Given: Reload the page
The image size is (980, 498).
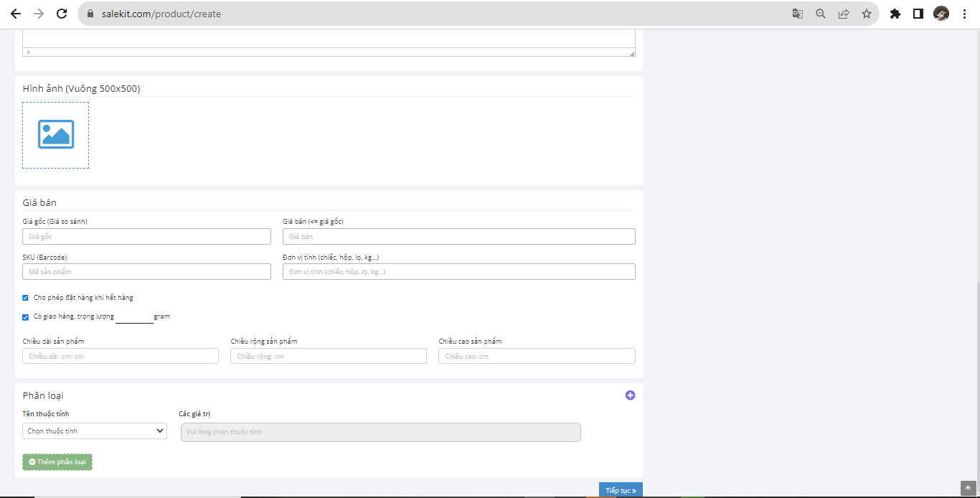Looking at the screenshot, I should [62, 14].
